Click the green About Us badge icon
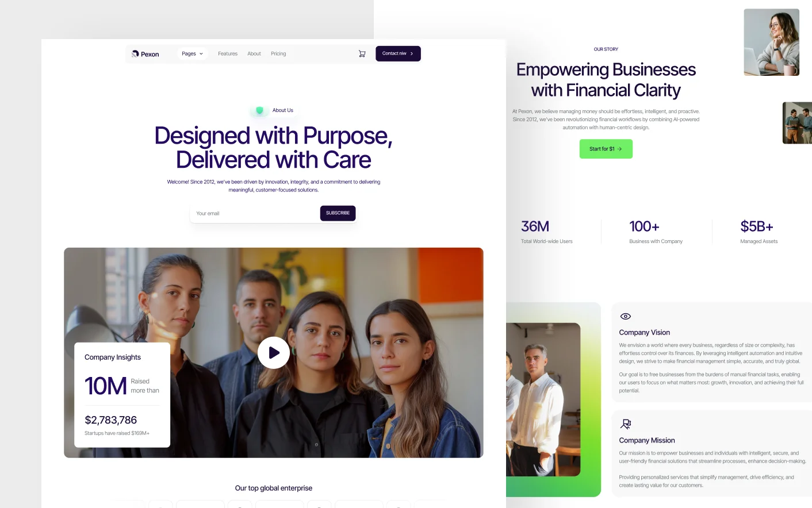 [x=259, y=110]
